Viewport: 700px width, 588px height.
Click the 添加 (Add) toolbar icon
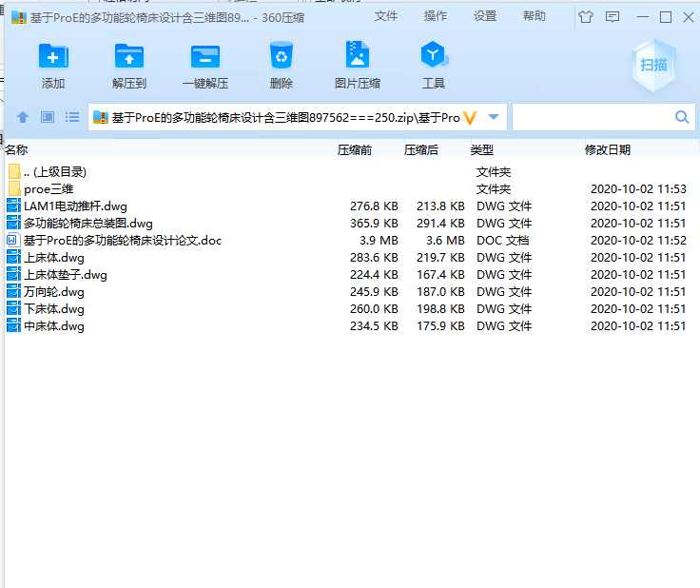click(x=53, y=56)
